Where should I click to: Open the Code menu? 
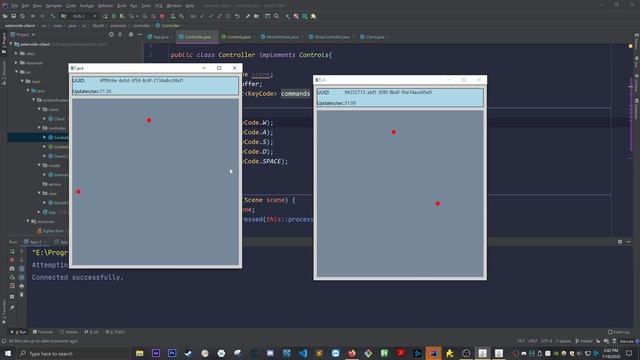tap(71, 6)
